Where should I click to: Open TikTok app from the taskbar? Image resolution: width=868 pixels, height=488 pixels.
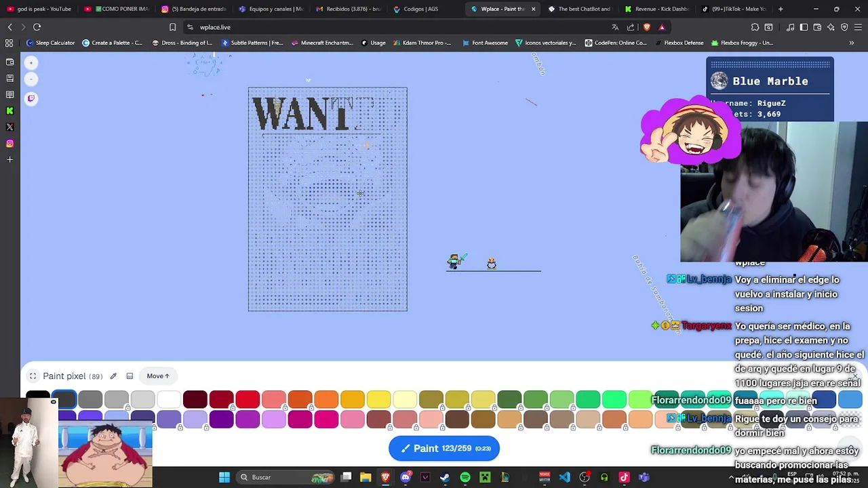(624, 477)
